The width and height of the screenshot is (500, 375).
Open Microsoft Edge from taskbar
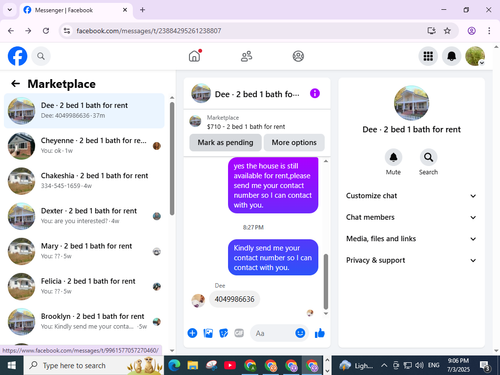pyautogui.click(x=174, y=365)
